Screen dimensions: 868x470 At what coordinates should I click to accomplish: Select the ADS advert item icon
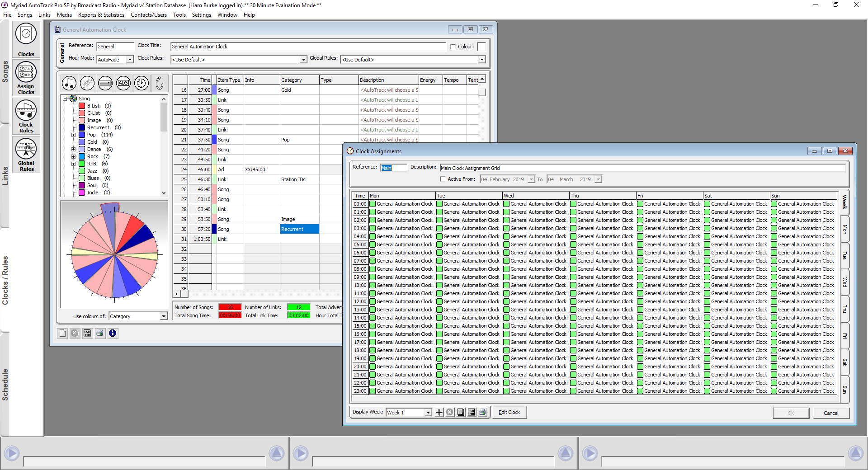click(x=123, y=83)
